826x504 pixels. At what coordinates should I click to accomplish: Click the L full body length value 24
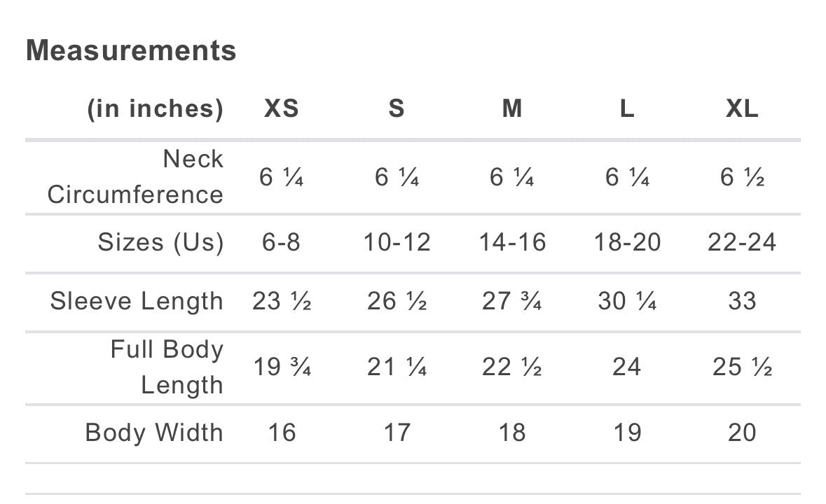pos(627,367)
